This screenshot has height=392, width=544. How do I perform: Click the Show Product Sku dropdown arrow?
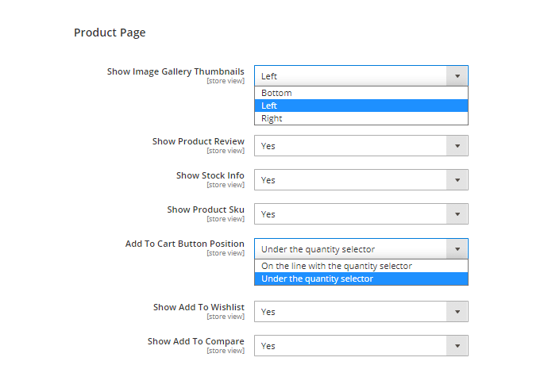tap(457, 214)
